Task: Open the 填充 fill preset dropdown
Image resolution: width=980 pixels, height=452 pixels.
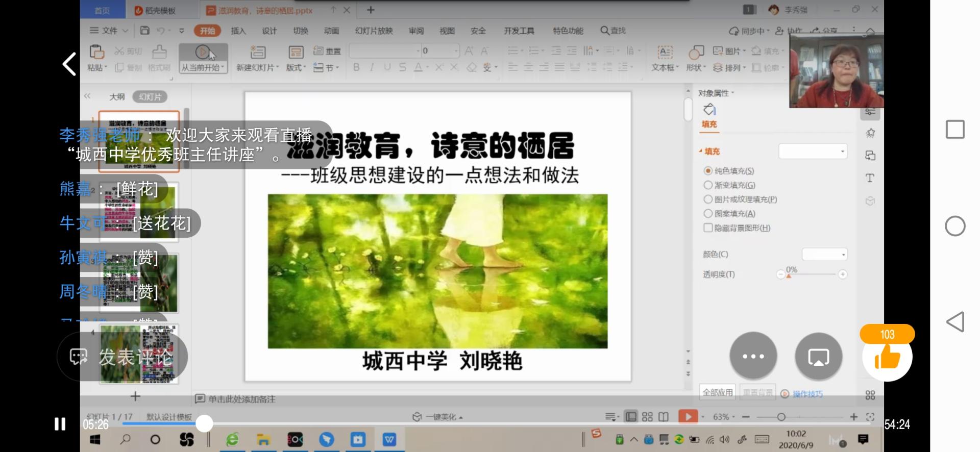Action: (x=813, y=151)
